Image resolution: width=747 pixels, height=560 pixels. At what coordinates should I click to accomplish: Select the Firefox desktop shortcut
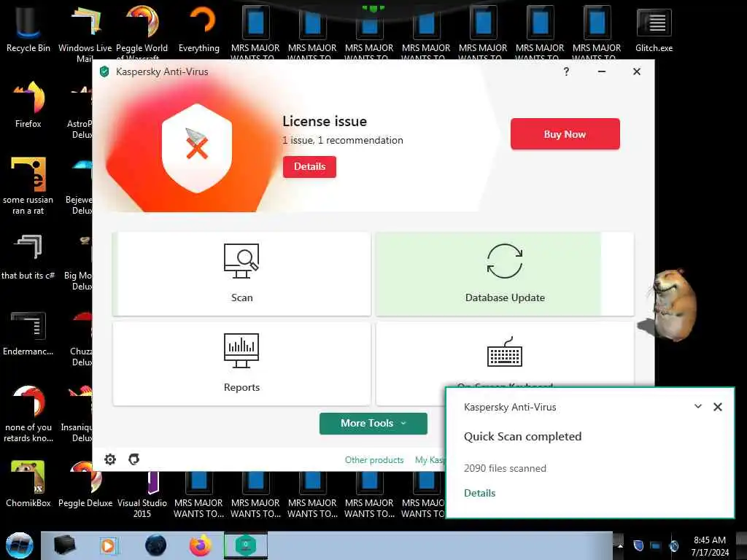click(x=28, y=105)
